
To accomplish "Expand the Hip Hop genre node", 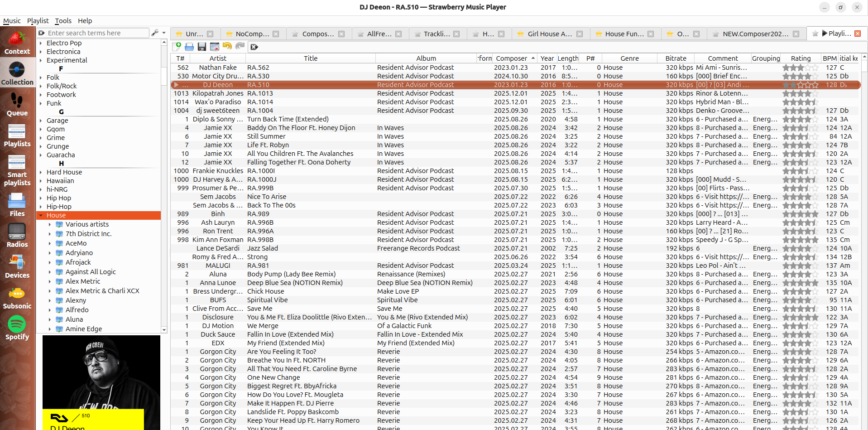I will tap(41, 198).
